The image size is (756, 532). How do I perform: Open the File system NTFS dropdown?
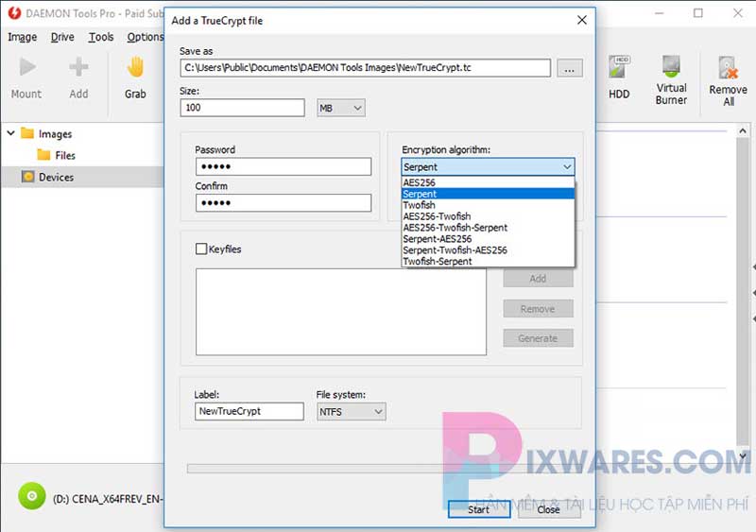[351, 412]
